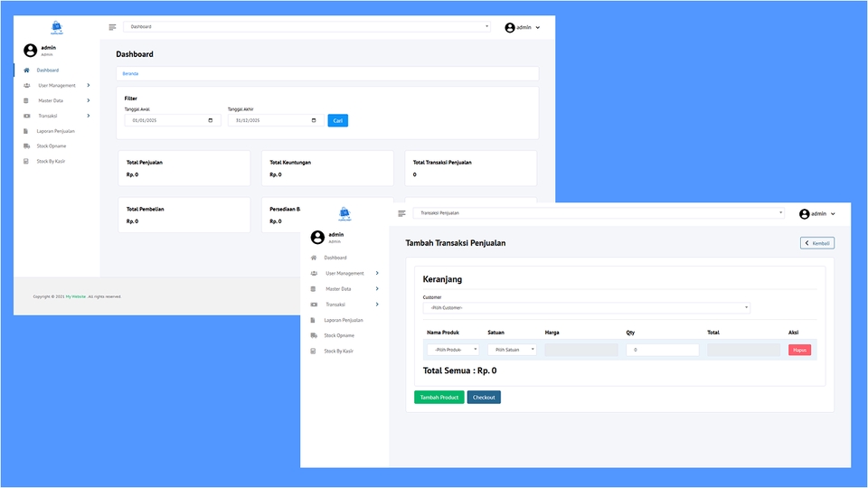
Task: Open the calendar picker icon in Tanggal Awal
Action: (x=211, y=120)
